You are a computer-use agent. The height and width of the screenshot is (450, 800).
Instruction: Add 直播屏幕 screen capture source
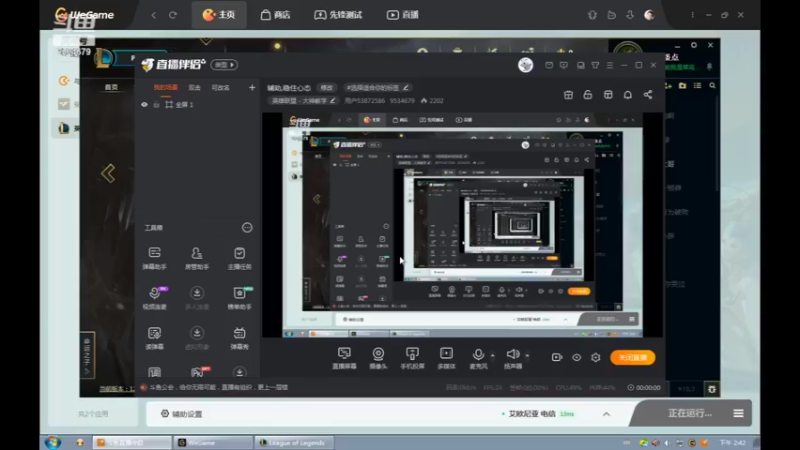pos(344,358)
